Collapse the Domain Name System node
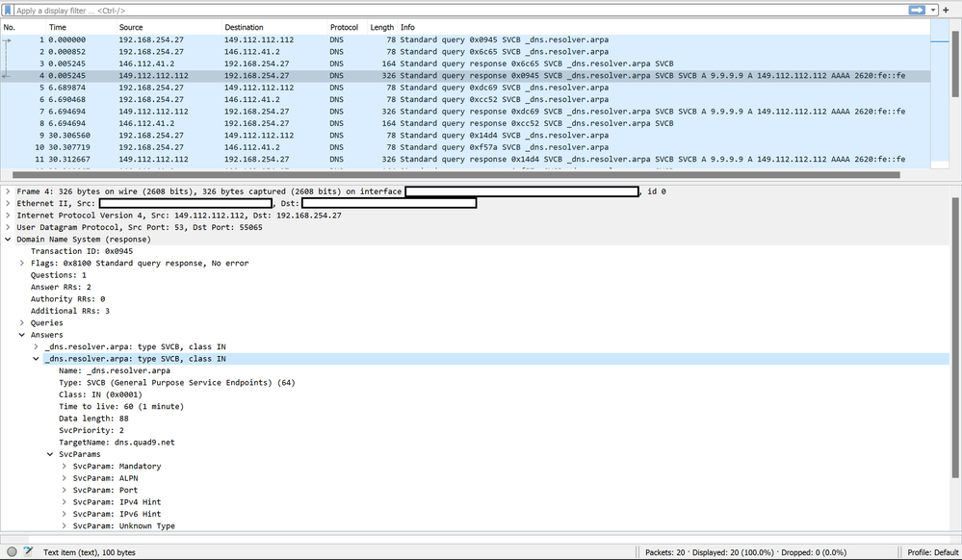This screenshot has height=560, width=962. pyautogui.click(x=8, y=240)
